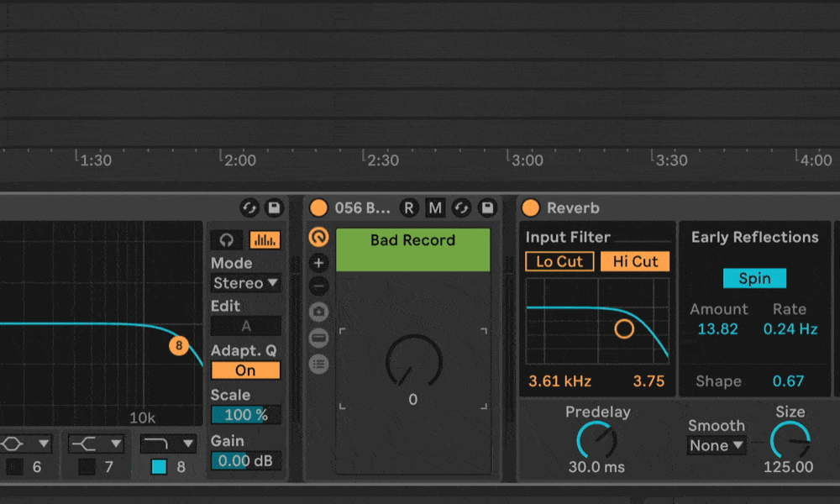Click the plus icon to add macros
This screenshot has height=504, width=840.
click(318, 263)
